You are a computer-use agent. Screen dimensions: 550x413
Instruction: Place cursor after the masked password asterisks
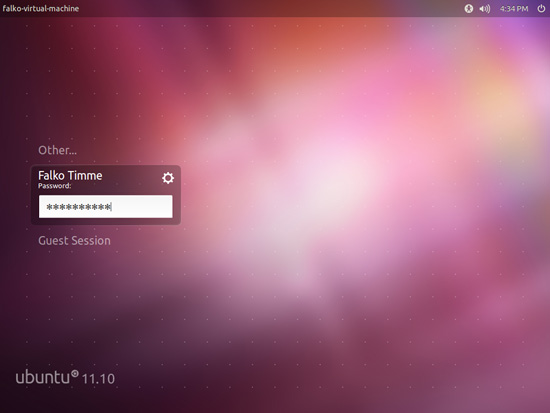pyautogui.click(x=112, y=207)
